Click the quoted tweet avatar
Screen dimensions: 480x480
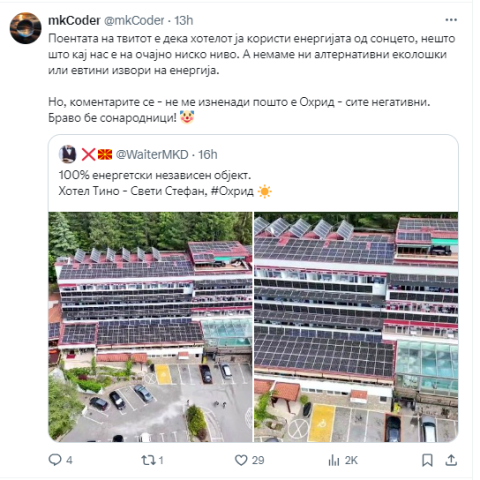click(x=67, y=154)
